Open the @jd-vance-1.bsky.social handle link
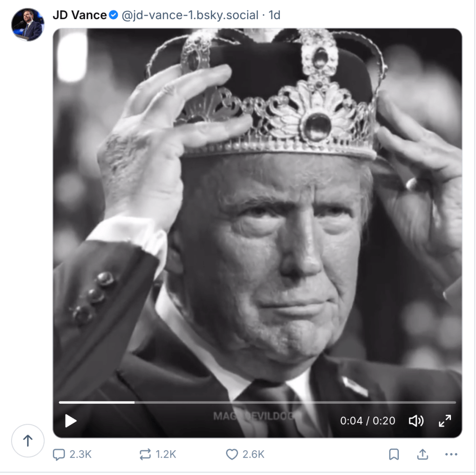 [190, 15]
